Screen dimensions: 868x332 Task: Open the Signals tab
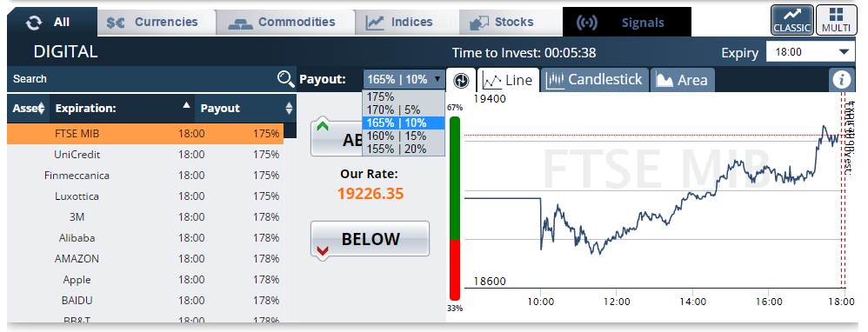(x=626, y=23)
